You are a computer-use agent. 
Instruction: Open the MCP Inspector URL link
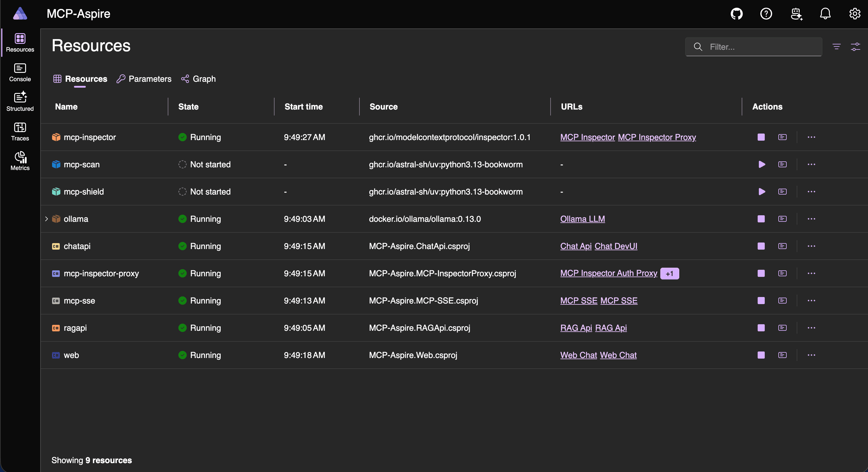(588, 137)
